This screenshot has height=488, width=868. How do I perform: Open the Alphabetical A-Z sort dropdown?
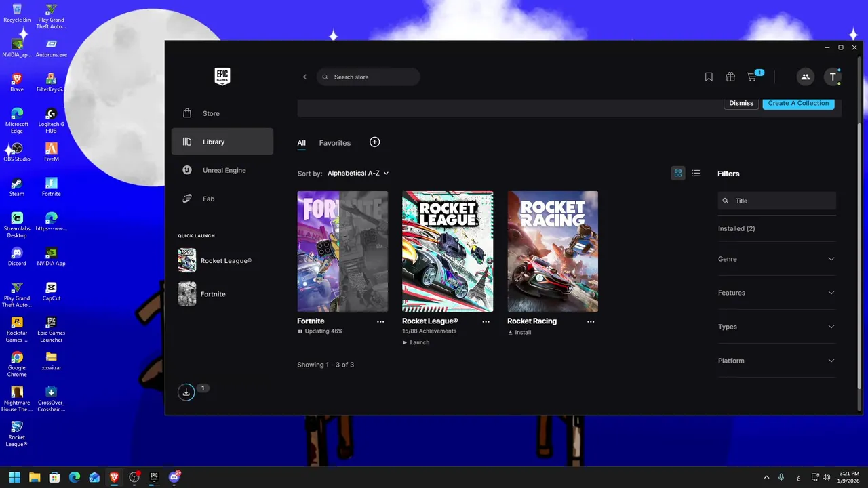(358, 174)
